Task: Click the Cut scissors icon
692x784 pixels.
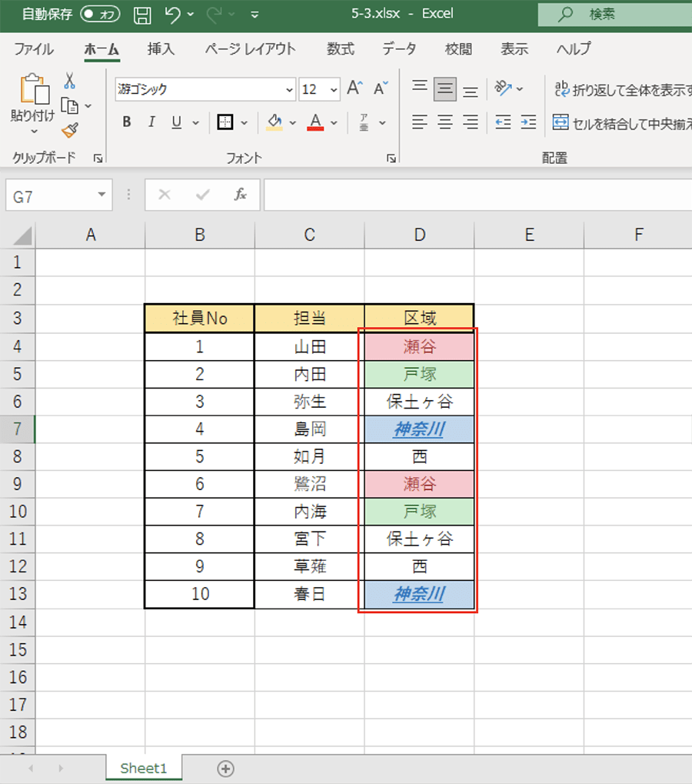Action: [69, 80]
